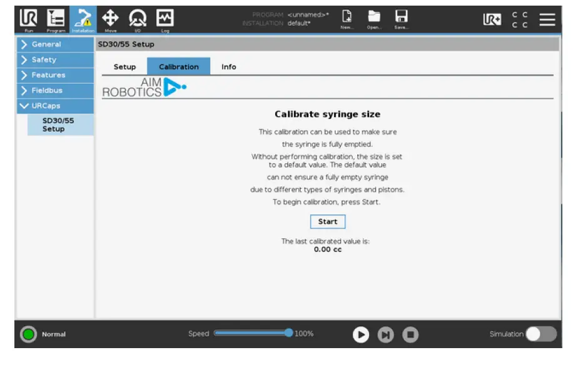588x370 pixels.
Task: Open the Run screen icon
Action: coord(29,20)
